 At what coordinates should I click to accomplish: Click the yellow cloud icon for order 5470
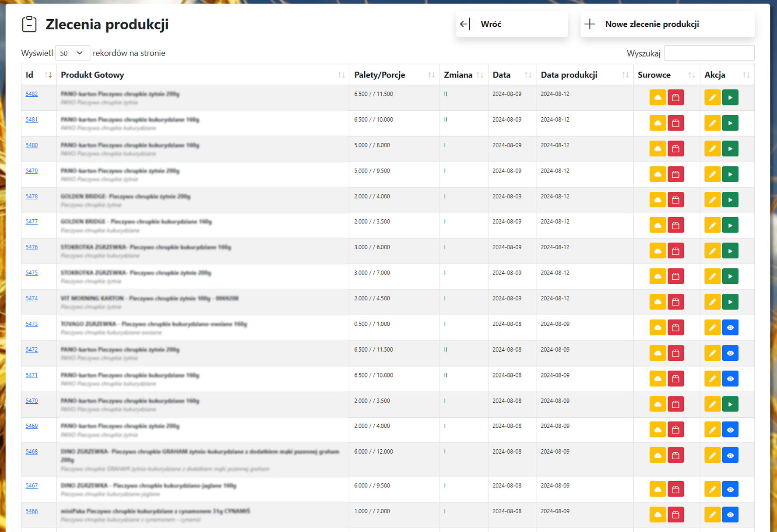(657, 404)
